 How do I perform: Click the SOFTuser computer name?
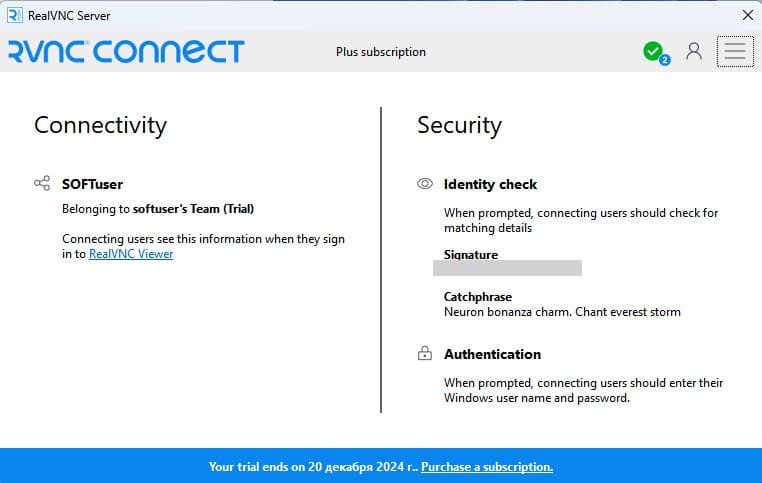pyautogui.click(x=92, y=184)
